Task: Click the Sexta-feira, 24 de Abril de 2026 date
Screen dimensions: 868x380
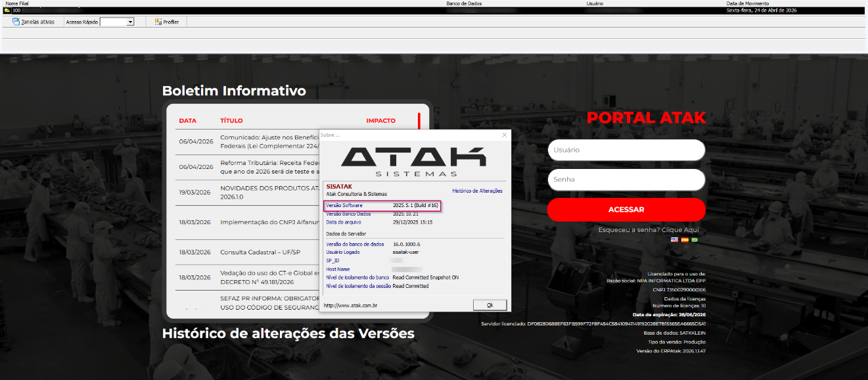Action: tap(761, 11)
